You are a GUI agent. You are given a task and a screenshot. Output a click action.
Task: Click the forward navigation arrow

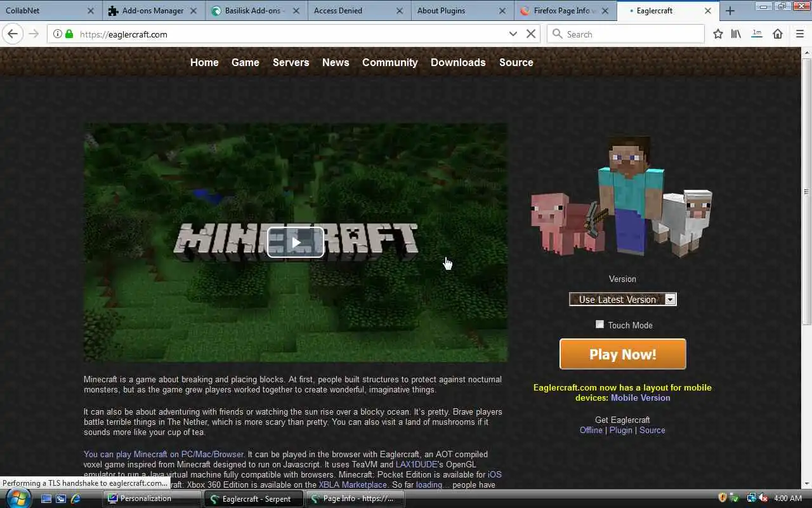click(x=34, y=34)
